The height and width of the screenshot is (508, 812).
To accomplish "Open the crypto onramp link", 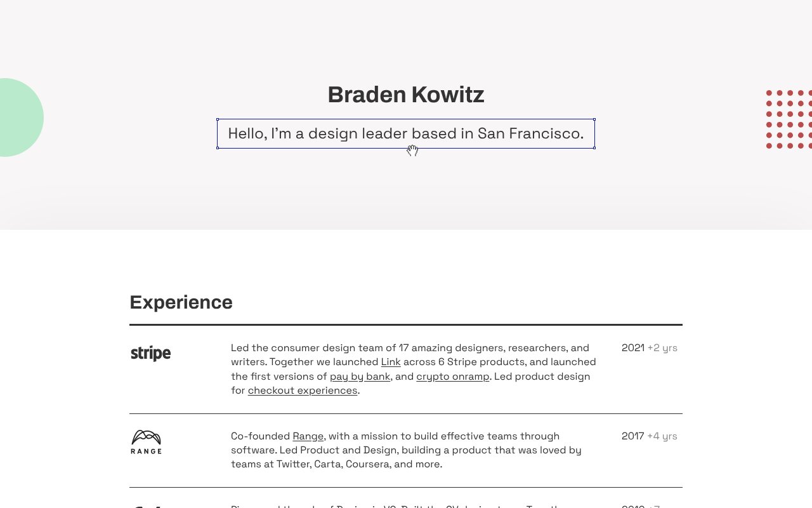I will 452,376.
